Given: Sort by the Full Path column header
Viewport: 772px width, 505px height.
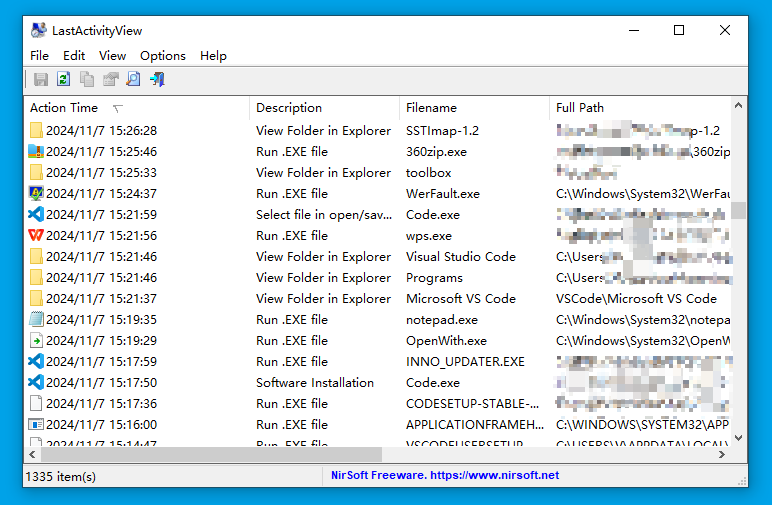Looking at the screenshot, I should click(641, 108).
